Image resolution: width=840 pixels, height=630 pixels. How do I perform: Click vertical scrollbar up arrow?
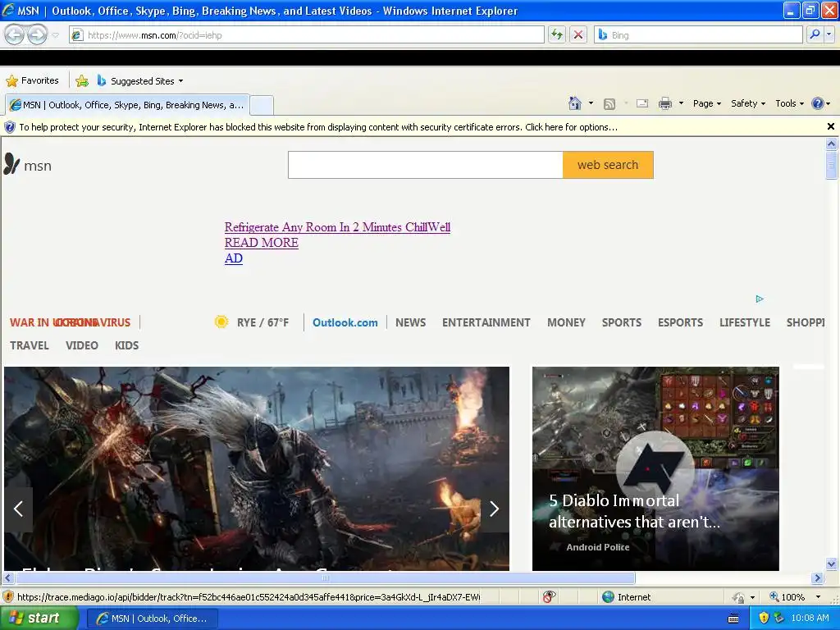click(832, 144)
